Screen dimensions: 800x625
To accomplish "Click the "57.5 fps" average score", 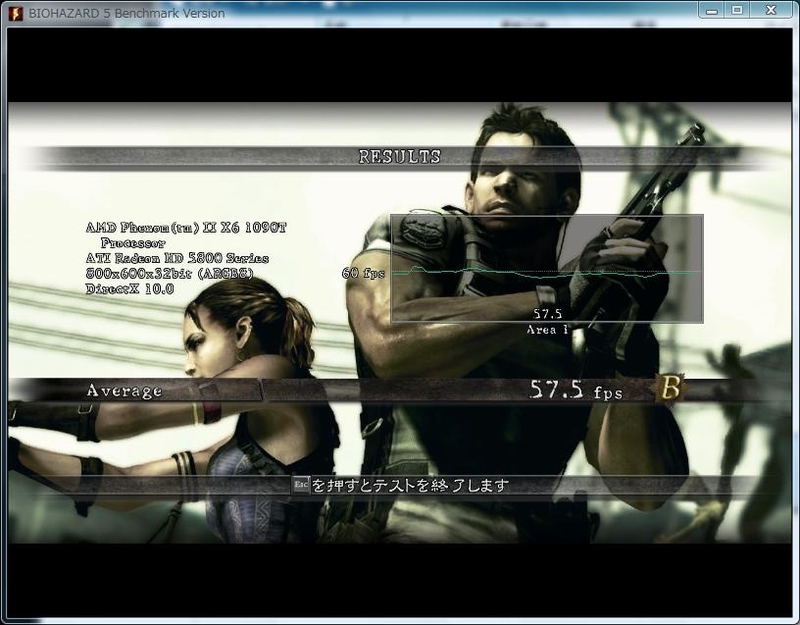I will point(577,390).
